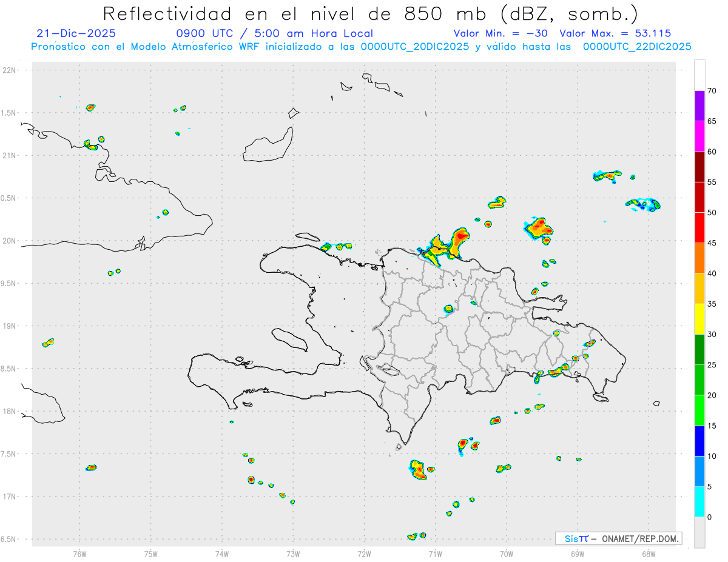Click the medium green 20–25 dBZ colorbar segment
This screenshot has width=728, height=562.
(x=699, y=380)
